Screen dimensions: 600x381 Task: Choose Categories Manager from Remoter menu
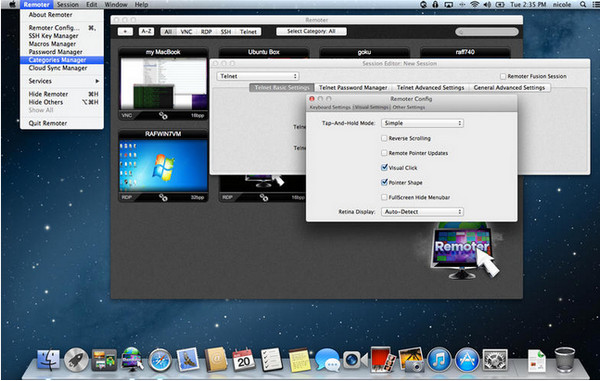pyautogui.click(x=62, y=60)
